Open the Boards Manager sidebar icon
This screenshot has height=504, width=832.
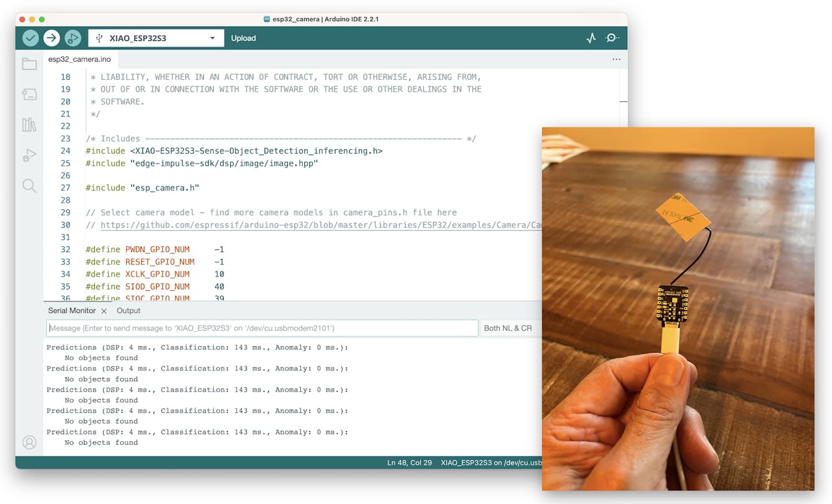coord(29,94)
